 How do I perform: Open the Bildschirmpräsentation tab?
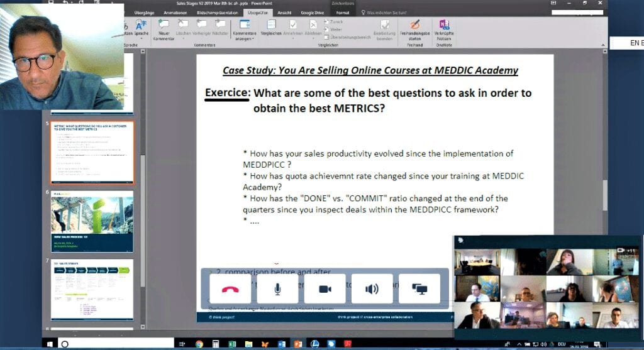tap(217, 13)
